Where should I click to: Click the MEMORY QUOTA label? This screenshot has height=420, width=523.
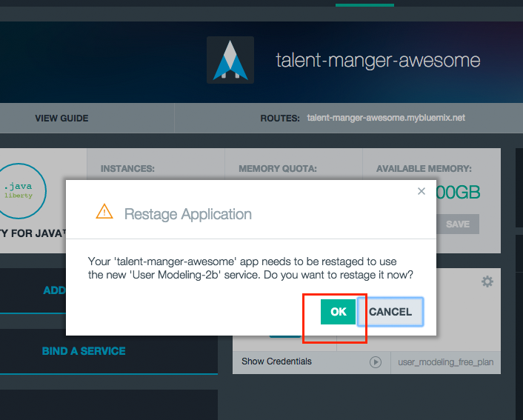(x=278, y=168)
